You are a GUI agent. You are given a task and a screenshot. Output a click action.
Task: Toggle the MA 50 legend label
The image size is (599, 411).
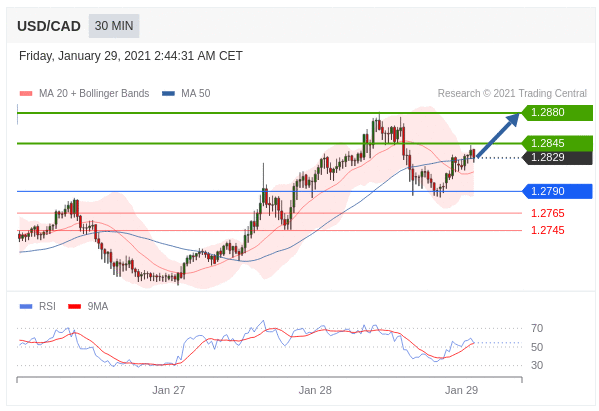tap(196, 94)
